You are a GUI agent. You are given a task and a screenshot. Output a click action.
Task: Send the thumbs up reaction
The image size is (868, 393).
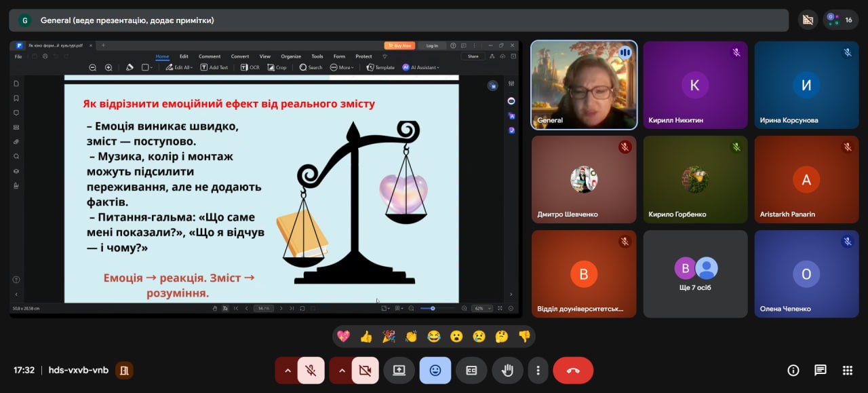366,336
